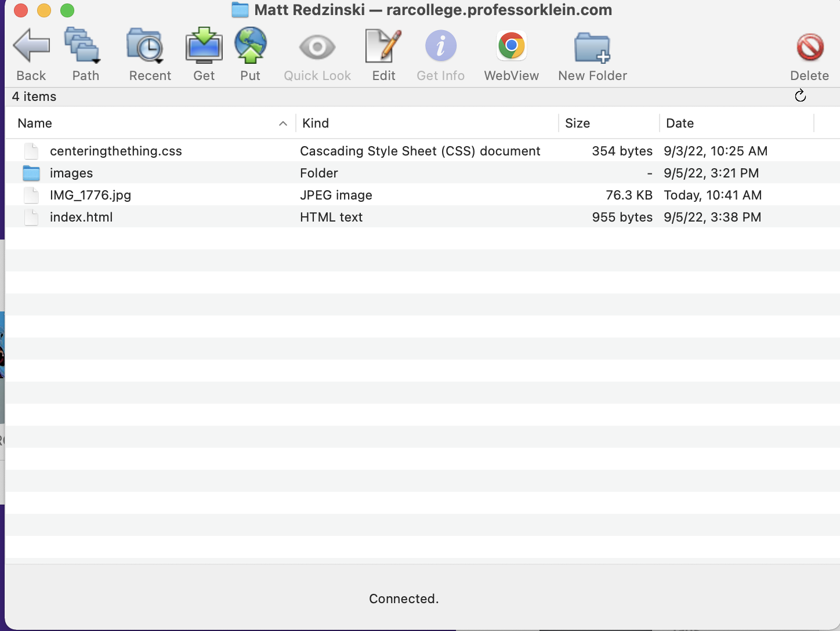Click the file icon beside index.html

31,217
